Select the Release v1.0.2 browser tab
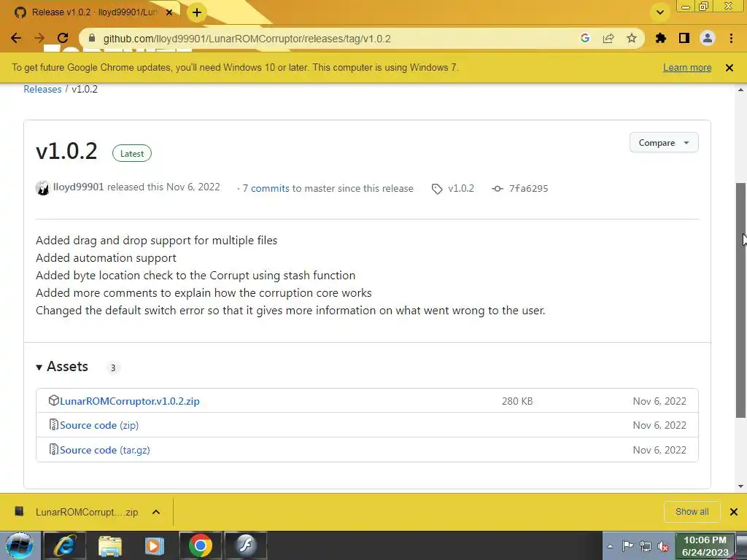Viewport: 747px width, 560px height. pos(93,12)
